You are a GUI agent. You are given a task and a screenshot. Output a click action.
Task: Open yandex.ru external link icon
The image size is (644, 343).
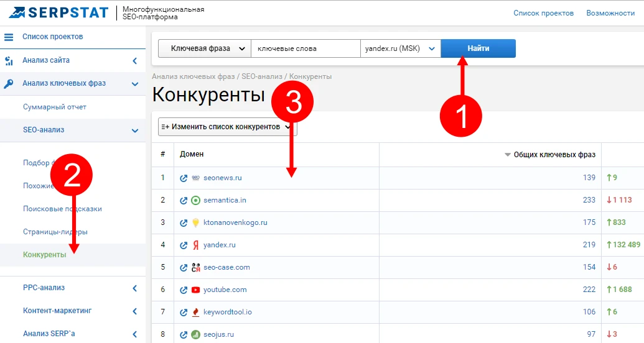(x=184, y=245)
